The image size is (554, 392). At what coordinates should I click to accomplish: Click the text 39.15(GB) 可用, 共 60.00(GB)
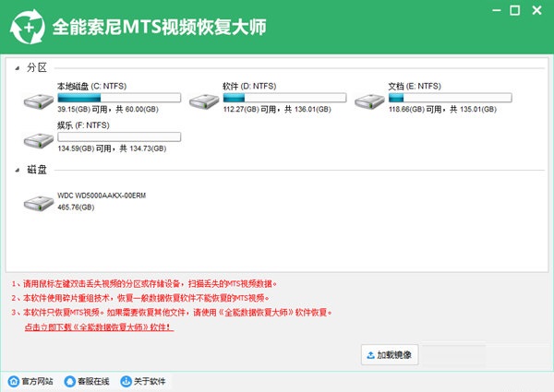point(108,110)
